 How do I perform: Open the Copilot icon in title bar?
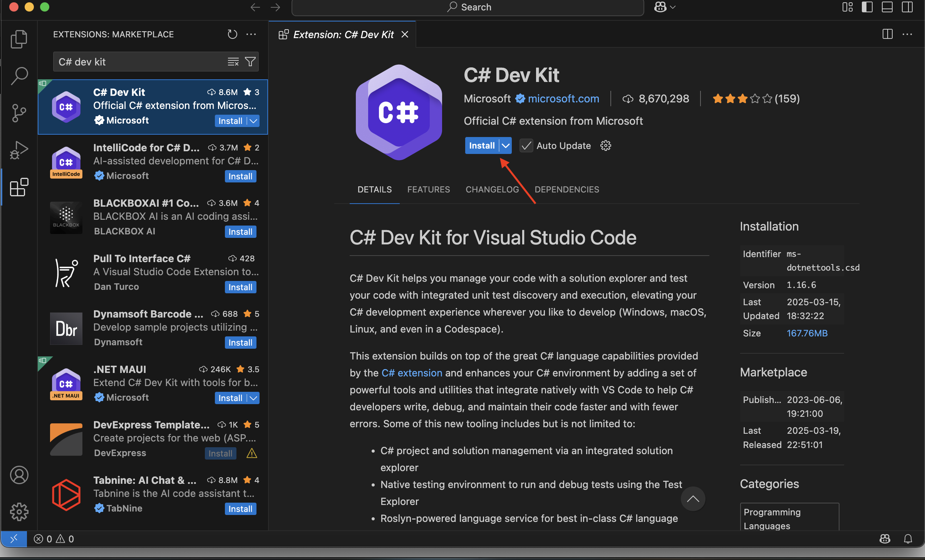[x=660, y=7]
